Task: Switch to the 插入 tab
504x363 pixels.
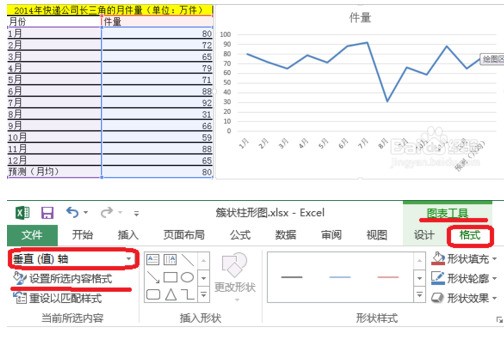Action: (x=128, y=235)
